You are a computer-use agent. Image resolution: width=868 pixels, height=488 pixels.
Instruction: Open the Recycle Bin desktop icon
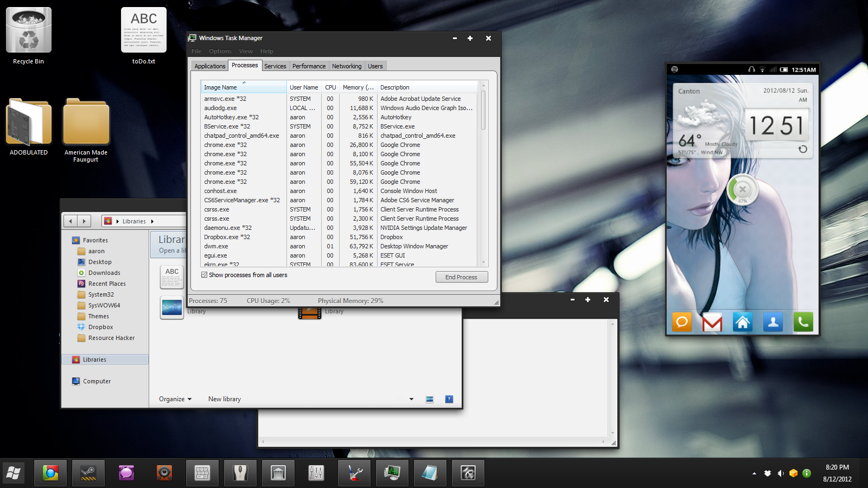point(29,36)
